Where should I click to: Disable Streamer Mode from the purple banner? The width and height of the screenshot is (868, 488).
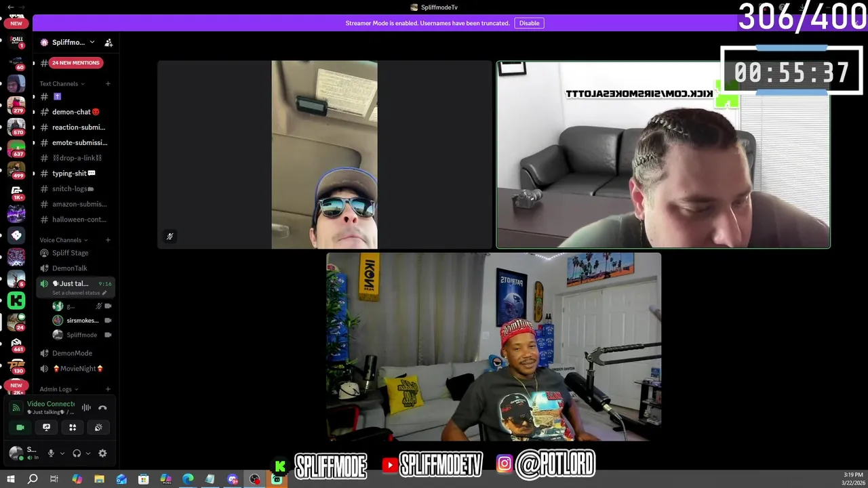(x=529, y=23)
